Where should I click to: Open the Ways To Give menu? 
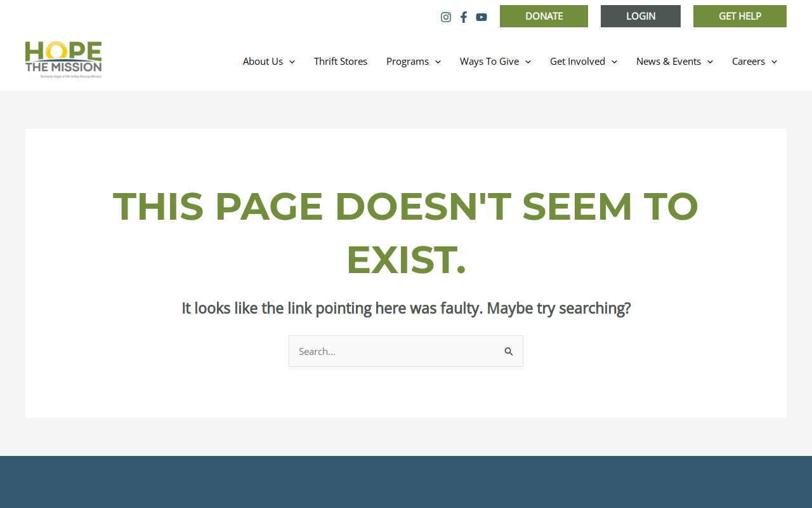(x=495, y=62)
